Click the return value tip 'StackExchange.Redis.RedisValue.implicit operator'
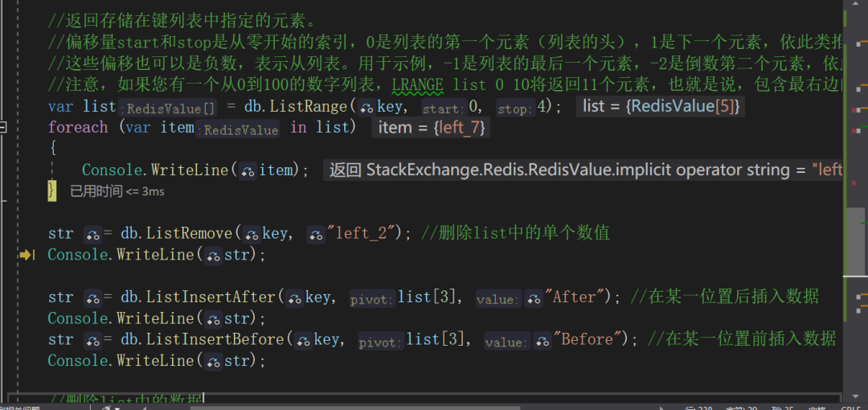Viewport: 868px width, 410px height. coord(583,170)
